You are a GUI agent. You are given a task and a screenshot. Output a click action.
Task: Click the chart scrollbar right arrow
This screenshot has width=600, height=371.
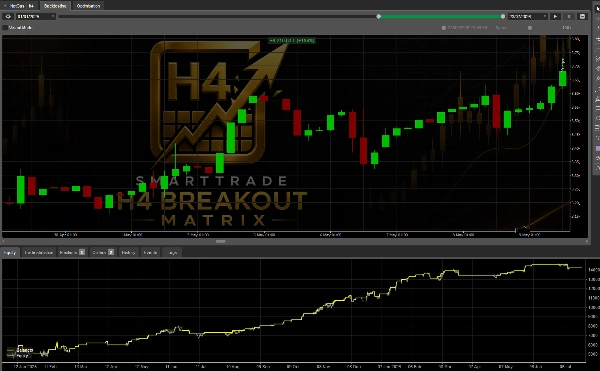pyautogui.click(x=587, y=241)
